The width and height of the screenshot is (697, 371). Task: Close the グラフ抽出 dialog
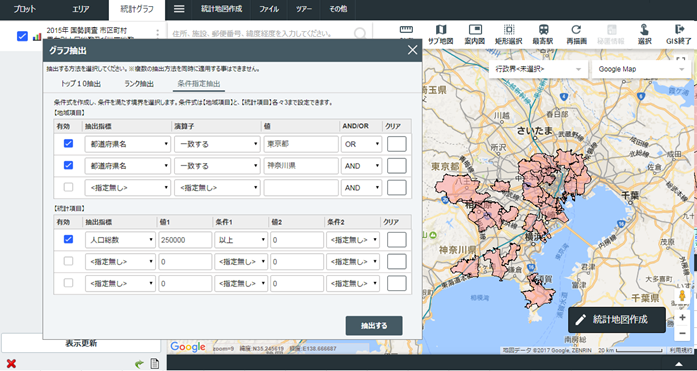click(413, 50)
